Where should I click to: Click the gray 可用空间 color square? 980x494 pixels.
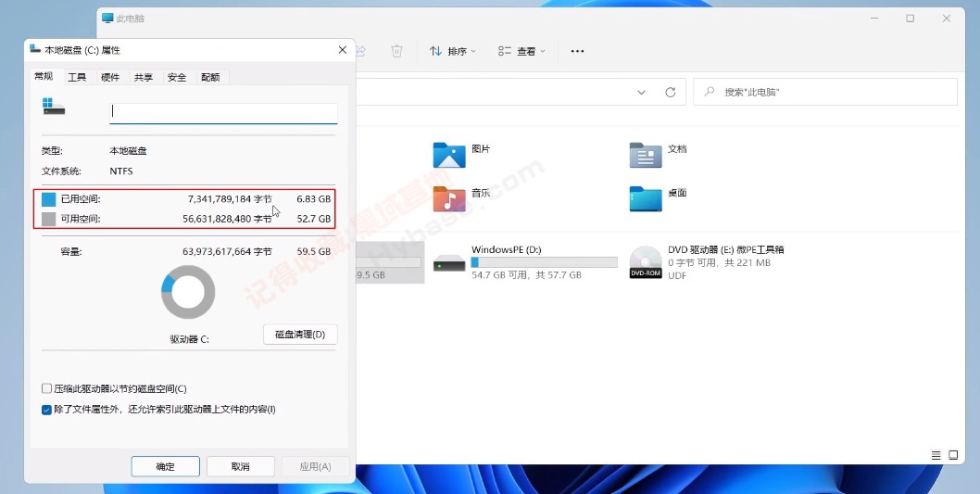[x=49, y=219]
